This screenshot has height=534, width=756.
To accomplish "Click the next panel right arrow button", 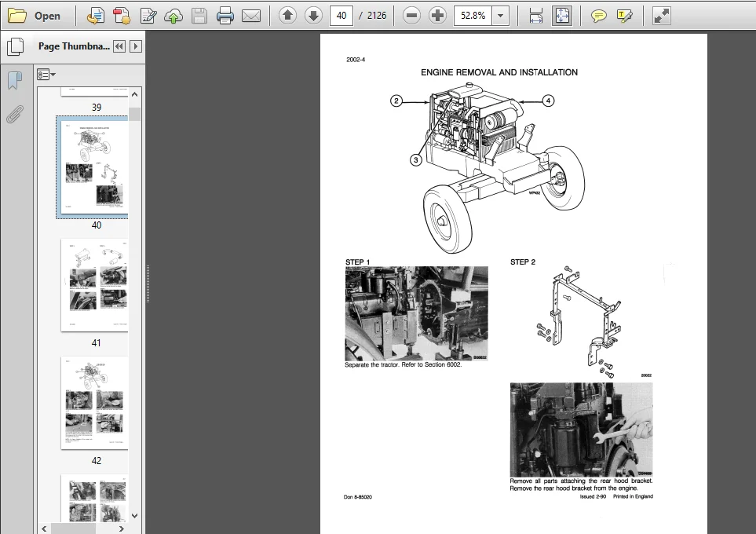I will pyautogui.click(x=136, y=46).
